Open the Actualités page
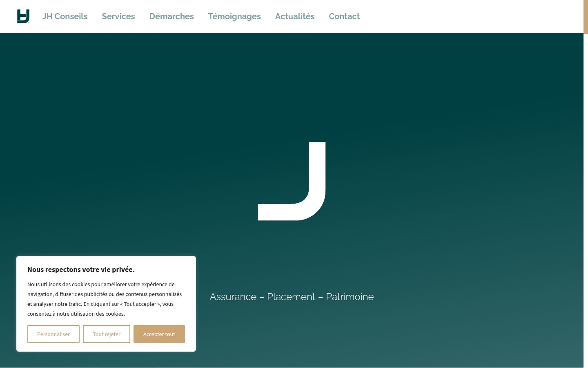Viewport: 588px width, 368px height. (295, 16)
